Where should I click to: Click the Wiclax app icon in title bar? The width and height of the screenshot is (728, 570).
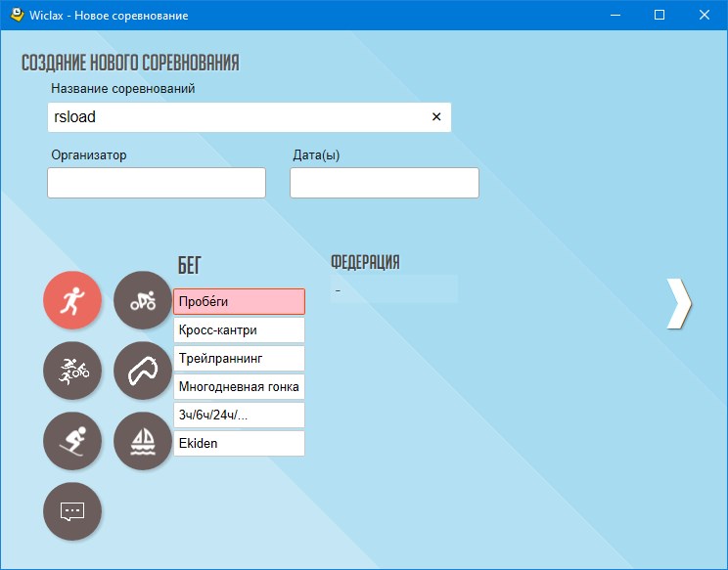pyautogui.click(x=17, y=15)
